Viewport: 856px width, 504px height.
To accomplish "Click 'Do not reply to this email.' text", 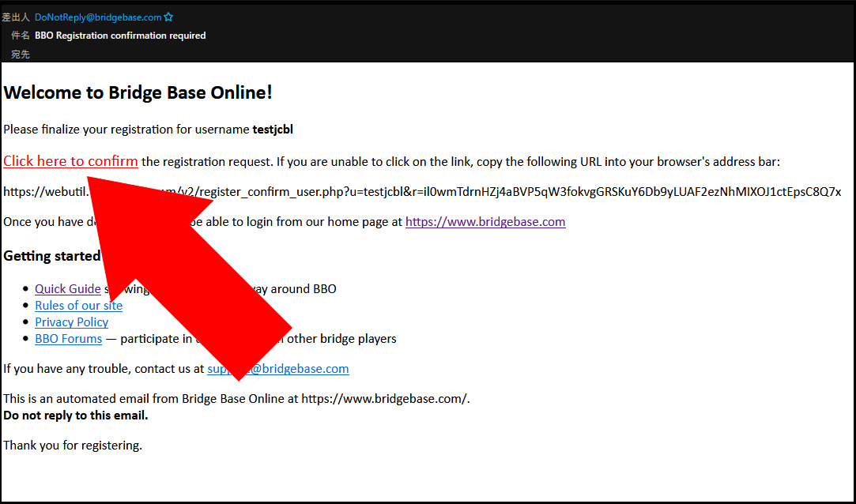I will coord(75,416).
